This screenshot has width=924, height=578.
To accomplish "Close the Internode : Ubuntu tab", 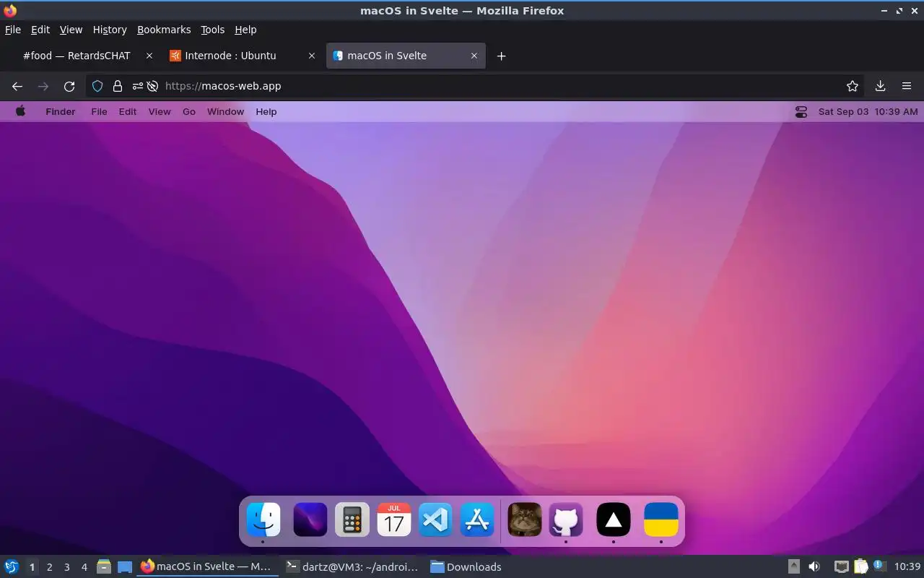I will pyautogui.click(x=312, y=56).
